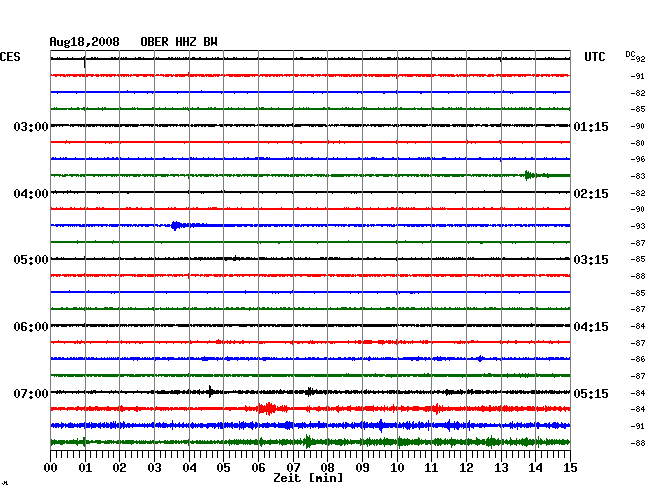Image resolution: width=650 pixels, height=494 pixels.
Task: Click the 11 minute axis label
Action: (x=431, y=468)
